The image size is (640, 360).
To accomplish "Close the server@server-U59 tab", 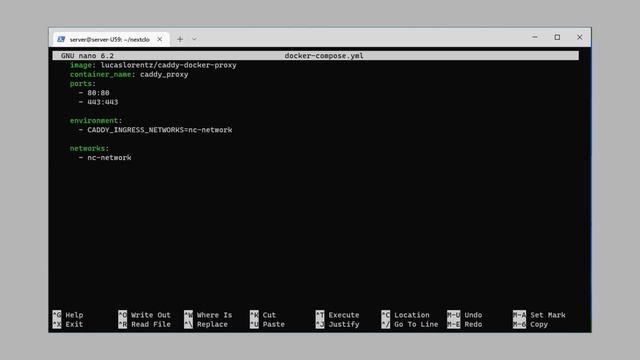I will [160, 39].
